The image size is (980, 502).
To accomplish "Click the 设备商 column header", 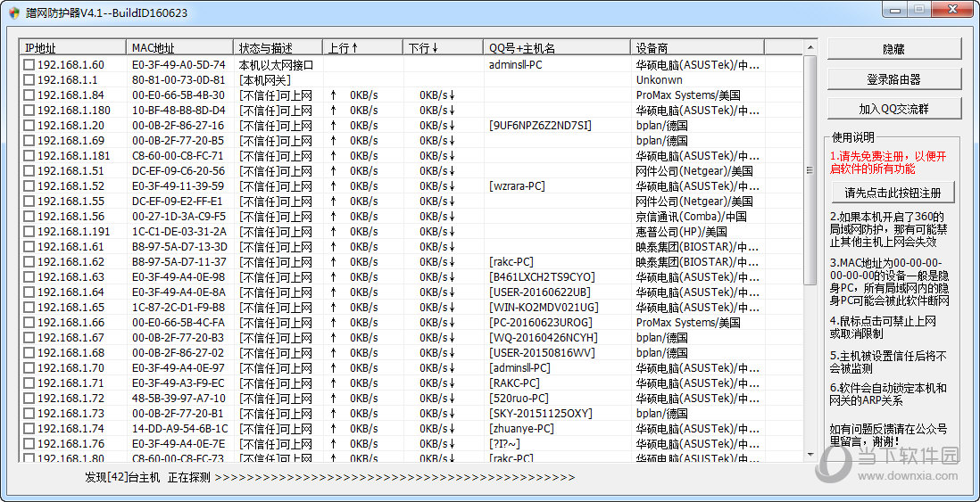I will (x=697, y=48).
